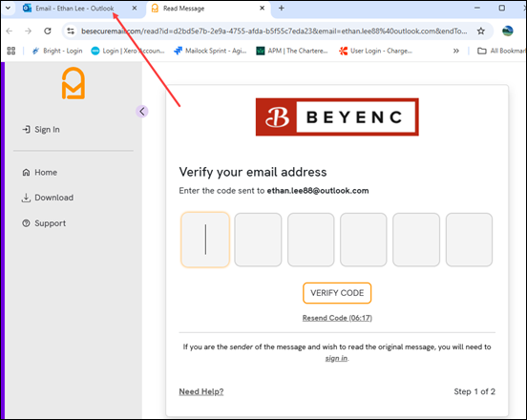
Task: Open Support in the sidebar
Action: pyautogui.click(x=44, y=223)
